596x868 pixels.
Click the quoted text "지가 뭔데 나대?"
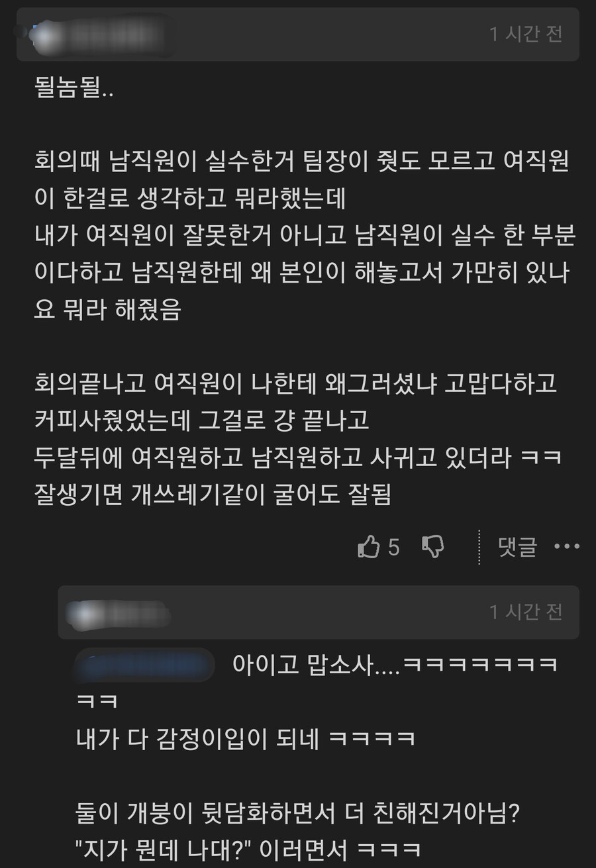point(166,849)
